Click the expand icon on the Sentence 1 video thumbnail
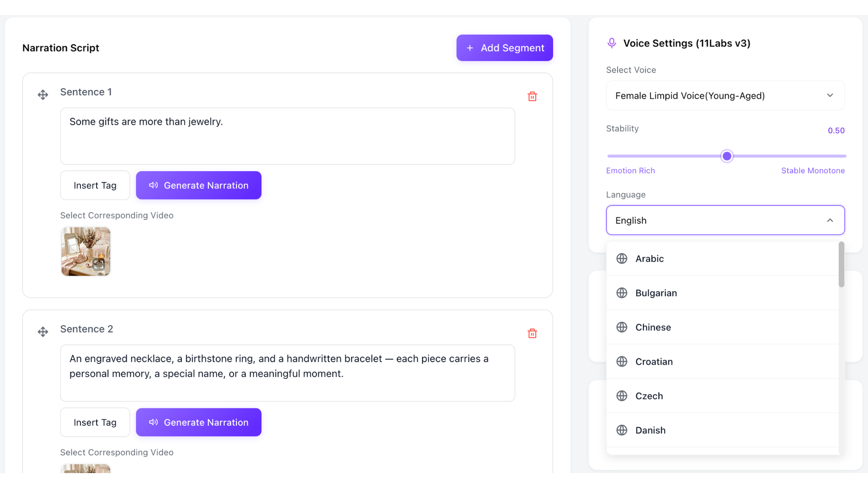The image size is (868, 488). pyautogui.click(x=99, y=264)
